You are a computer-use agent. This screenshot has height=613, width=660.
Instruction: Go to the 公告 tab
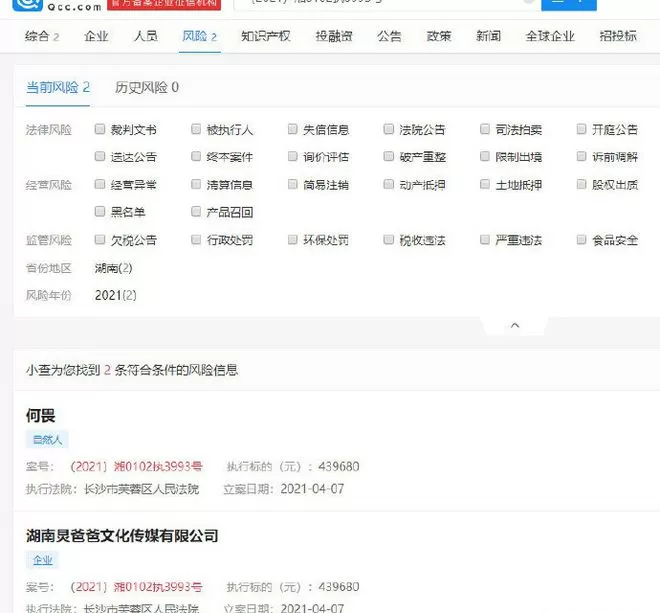[x=389, y=36]
